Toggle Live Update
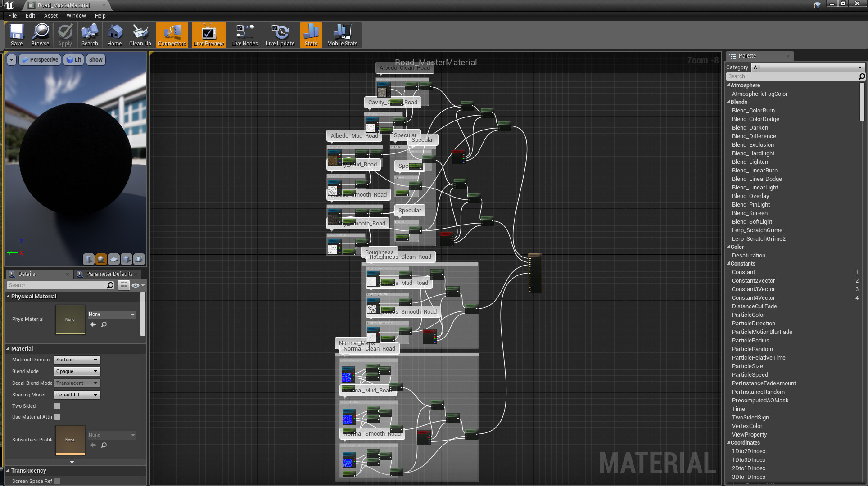This screenshot has height=486, width=868. click(x=280, y=35)
